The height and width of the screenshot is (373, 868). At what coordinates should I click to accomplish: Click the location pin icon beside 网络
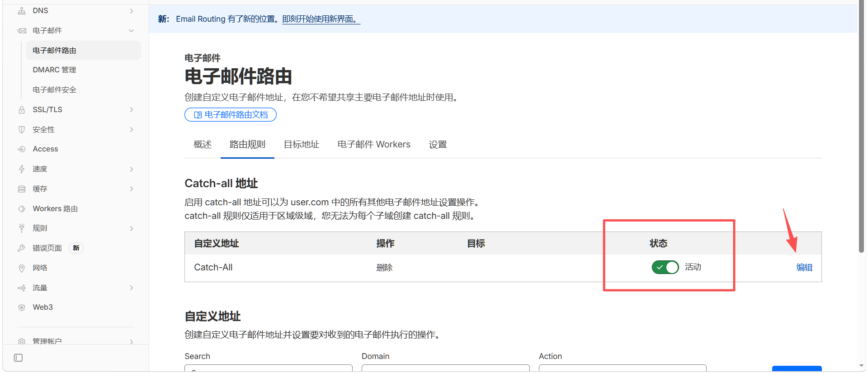(22, 268)
